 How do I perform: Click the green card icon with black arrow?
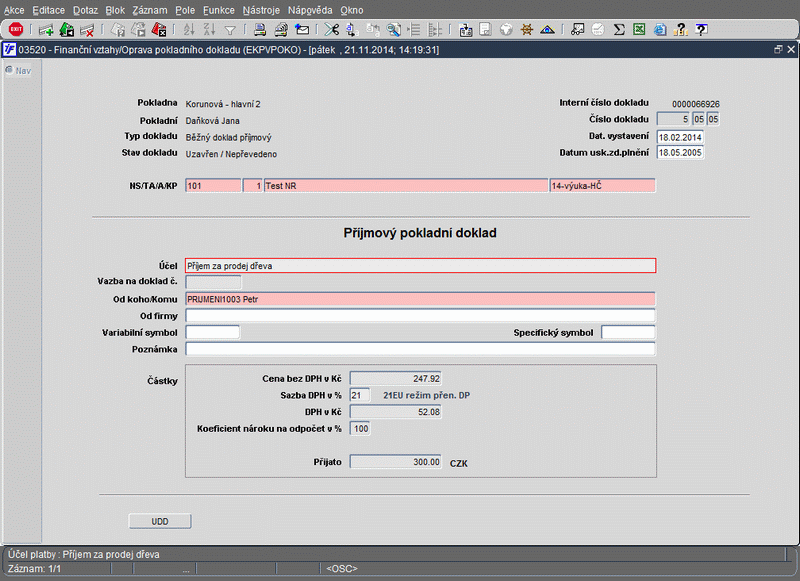pyautogui.click(x=67, y=30)
